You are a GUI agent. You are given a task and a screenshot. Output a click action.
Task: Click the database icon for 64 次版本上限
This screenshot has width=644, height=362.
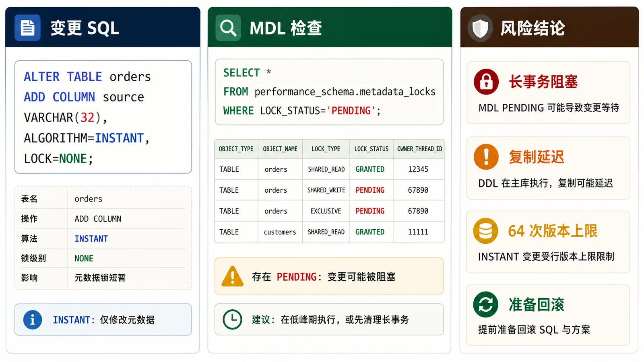coord(485,231)
